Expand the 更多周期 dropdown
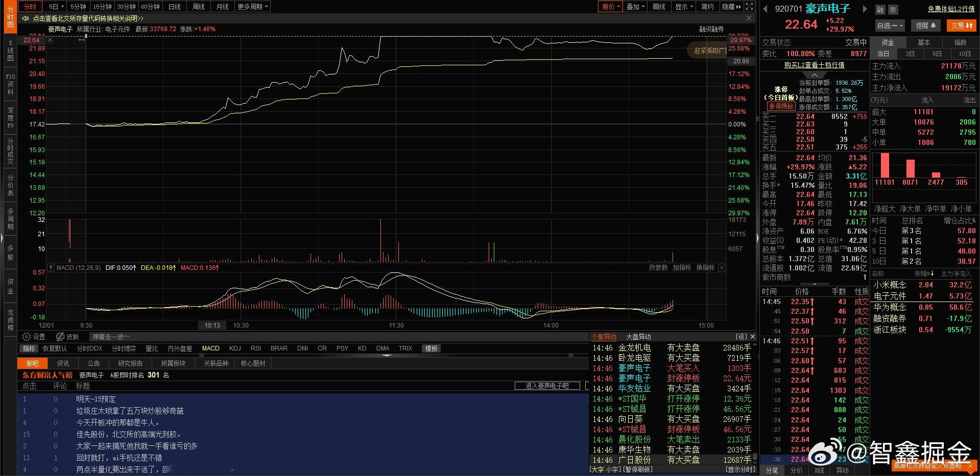 (x=252, y=7)
